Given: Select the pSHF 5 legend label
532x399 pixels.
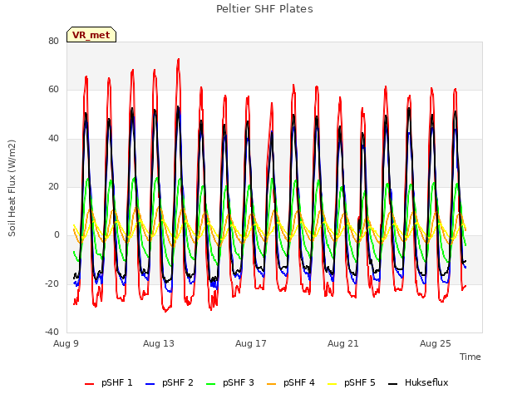Looking at the screenshot, I should (x=360, y=382).
